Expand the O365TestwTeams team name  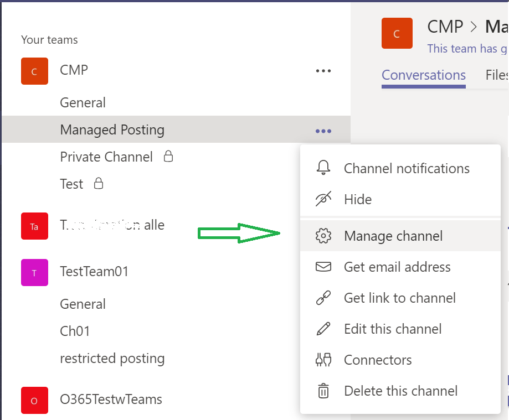pos(111,399)
